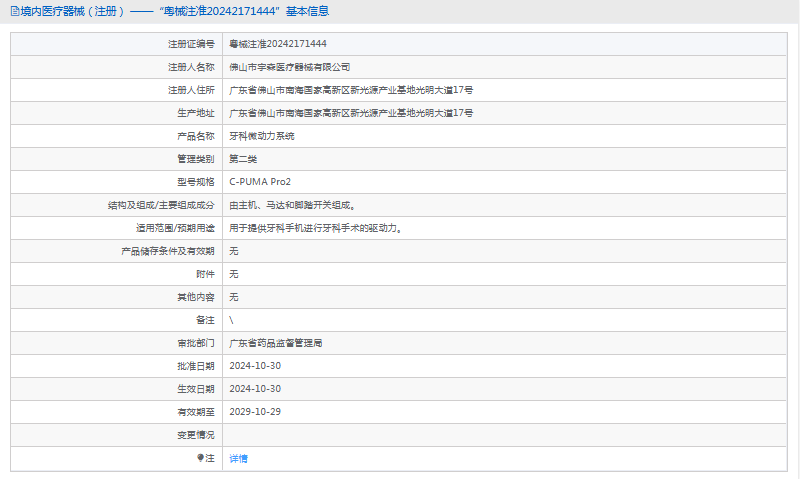This screenshot has height=479, width=800.
Task: Select 无 value in 其他内容 row
Action: 234,297
